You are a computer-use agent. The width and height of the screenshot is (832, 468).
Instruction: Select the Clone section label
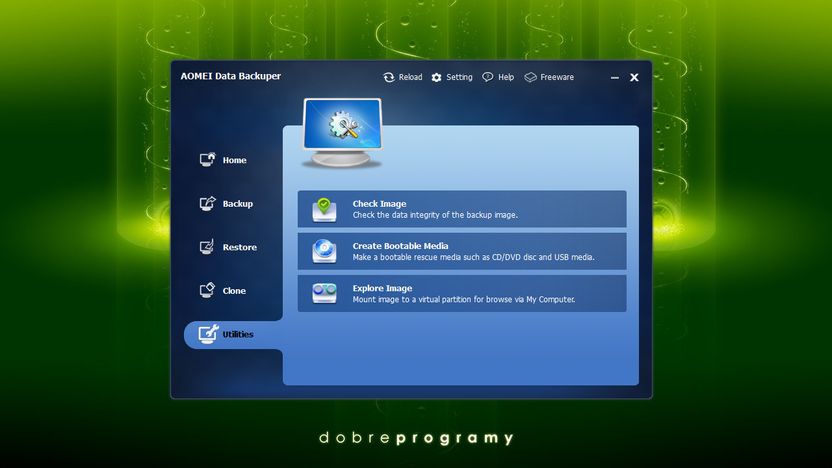click(234, 291)
